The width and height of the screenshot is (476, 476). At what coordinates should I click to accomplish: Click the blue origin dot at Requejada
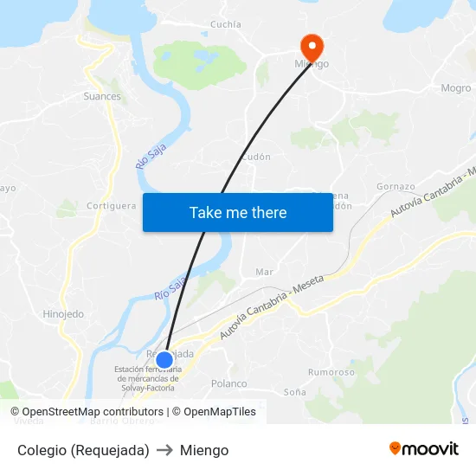164,359
